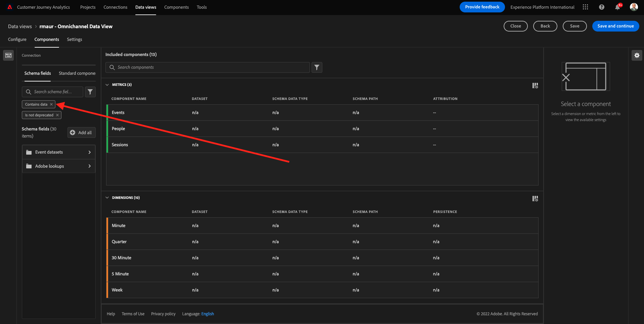The width and height of the screenshot is (644, 324).
Task: Click the schema fields filter funnel icon
Action: pyautogui.click(x=90, y=92)
